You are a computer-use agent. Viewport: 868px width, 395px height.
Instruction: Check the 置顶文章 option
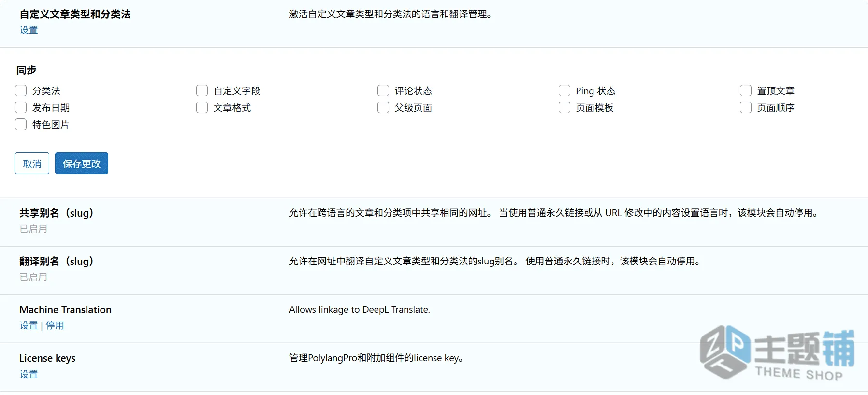click(x=746, y=90)
